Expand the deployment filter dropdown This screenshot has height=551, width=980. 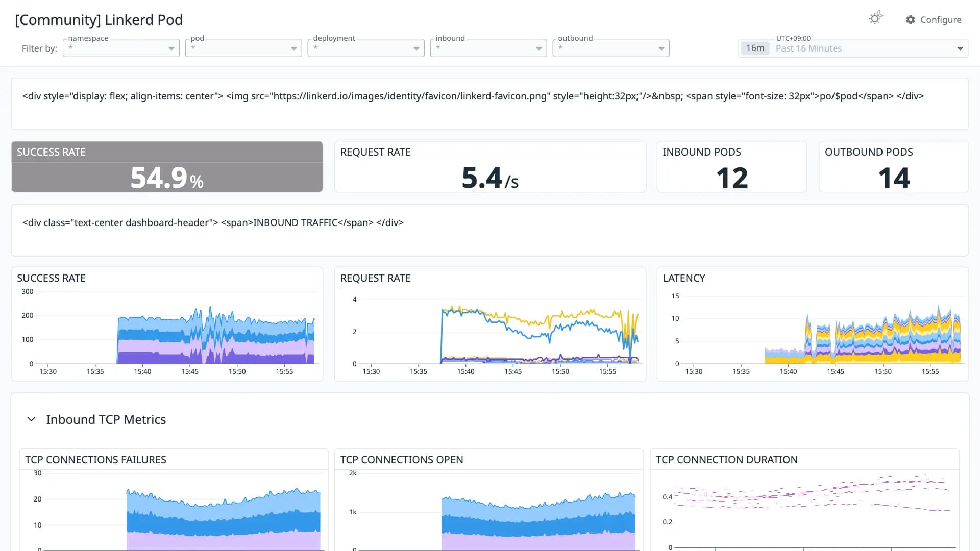pos(366,48)
